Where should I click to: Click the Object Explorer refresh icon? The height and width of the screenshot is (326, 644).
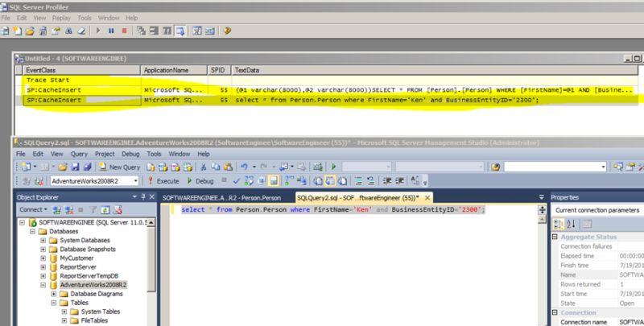click(105, 210)
